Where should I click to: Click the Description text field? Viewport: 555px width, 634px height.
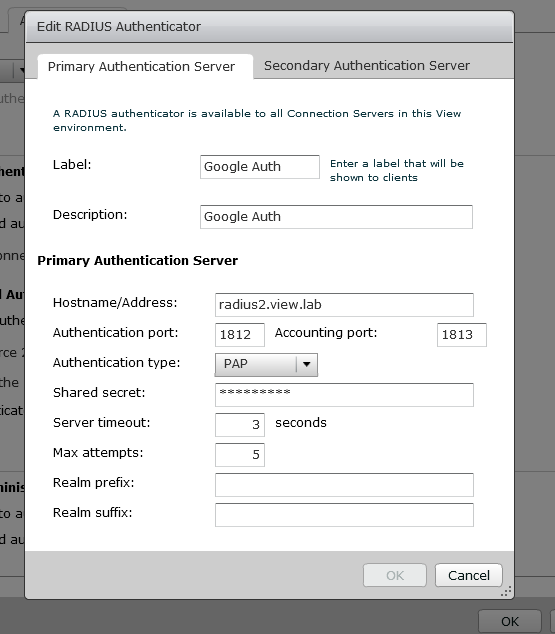pyautogui.click(x=336, y=217)
